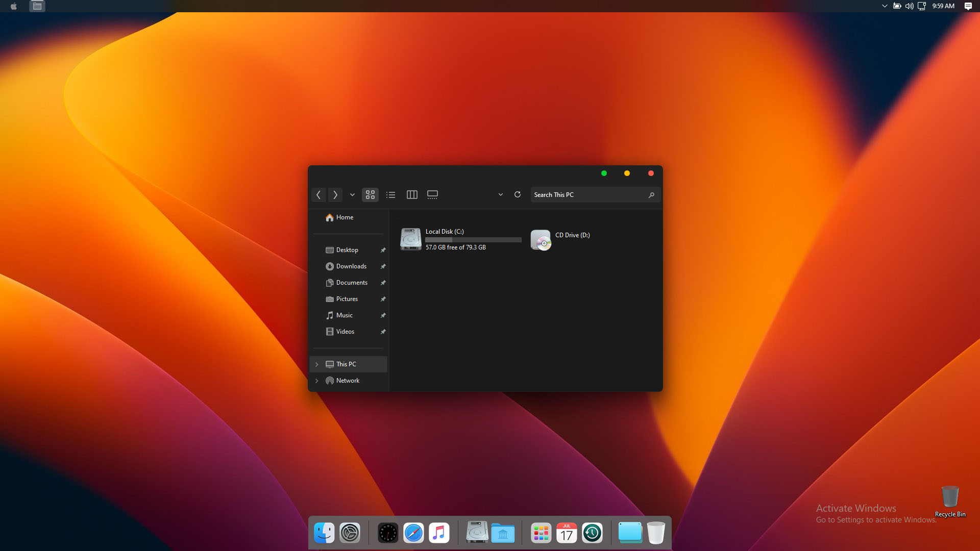Open the recent locations dropdown

coord(352,195)
